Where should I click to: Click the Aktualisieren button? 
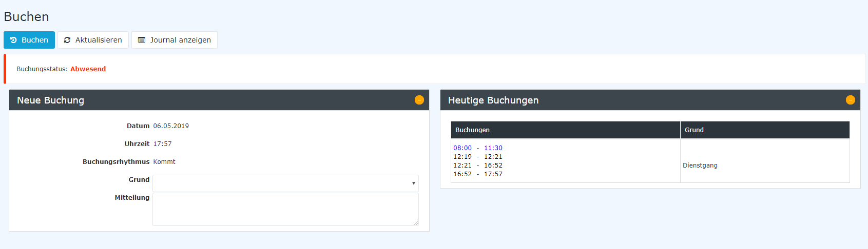[93, 40]
